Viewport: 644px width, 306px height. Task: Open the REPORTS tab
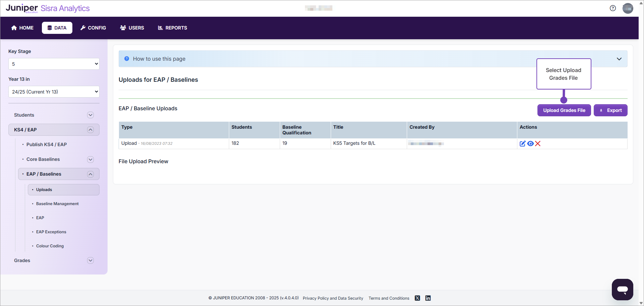172,28
